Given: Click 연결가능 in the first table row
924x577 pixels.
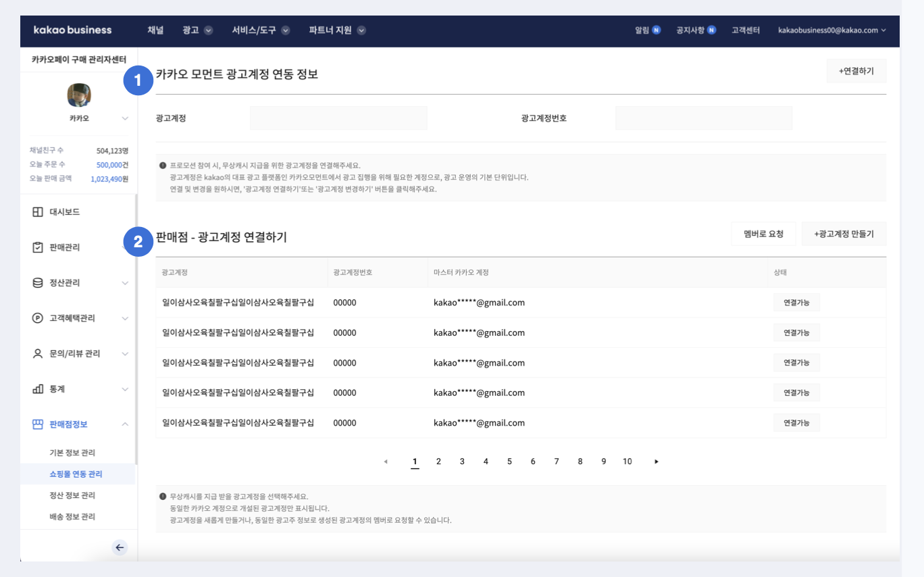Looking at the screenshot, I should [x=796, y=303].
